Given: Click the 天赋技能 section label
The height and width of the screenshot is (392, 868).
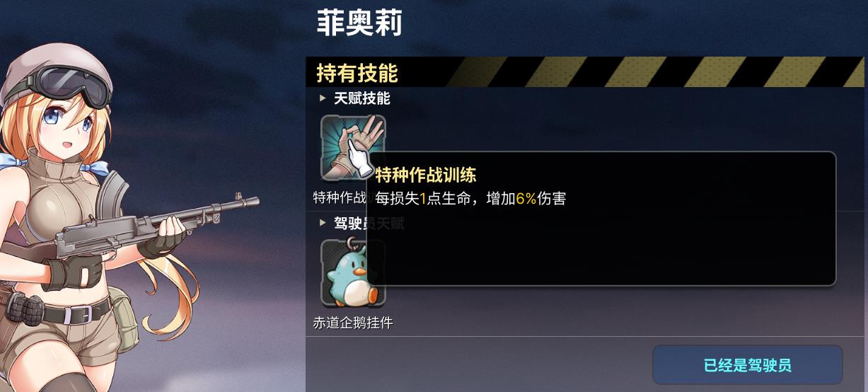Looking at the screenshot, I should click(362, 98).
